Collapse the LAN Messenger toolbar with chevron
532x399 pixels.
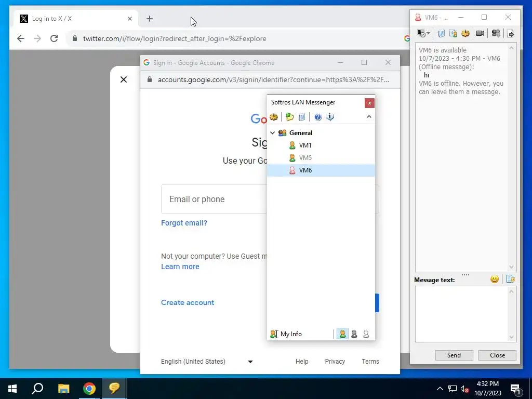tap(369, 117)
